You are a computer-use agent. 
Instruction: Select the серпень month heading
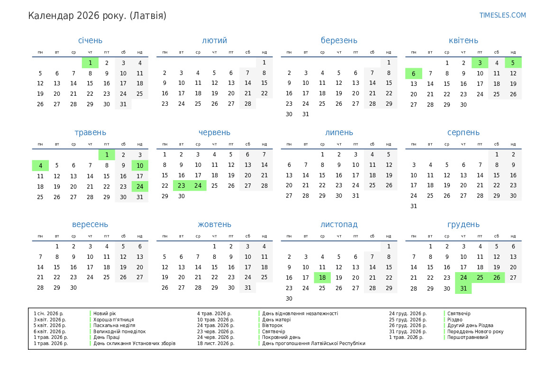point(463,133)
